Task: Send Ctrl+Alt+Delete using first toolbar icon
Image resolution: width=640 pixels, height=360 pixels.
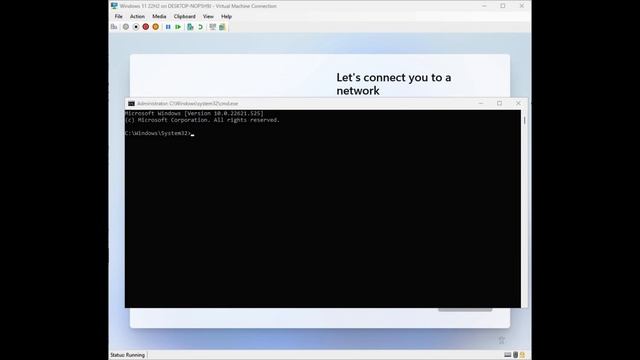Action: tap(114, 27)
